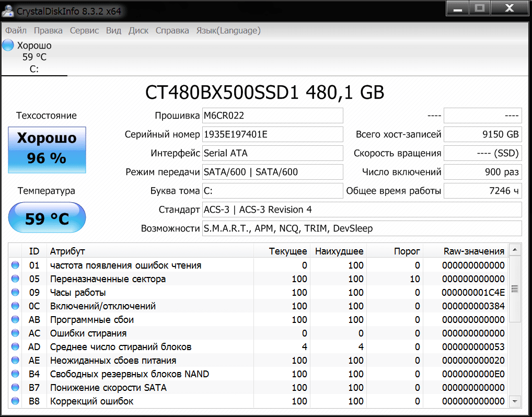Open the Файл menu

coord(16,30)
